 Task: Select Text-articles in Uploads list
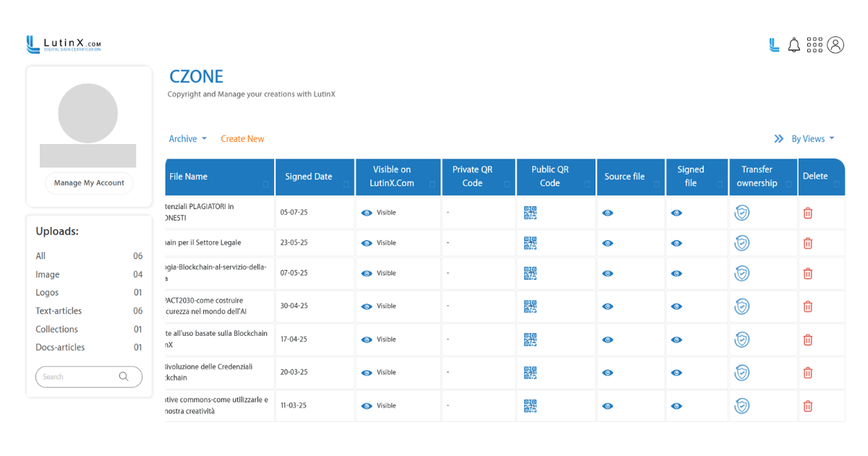59,311
